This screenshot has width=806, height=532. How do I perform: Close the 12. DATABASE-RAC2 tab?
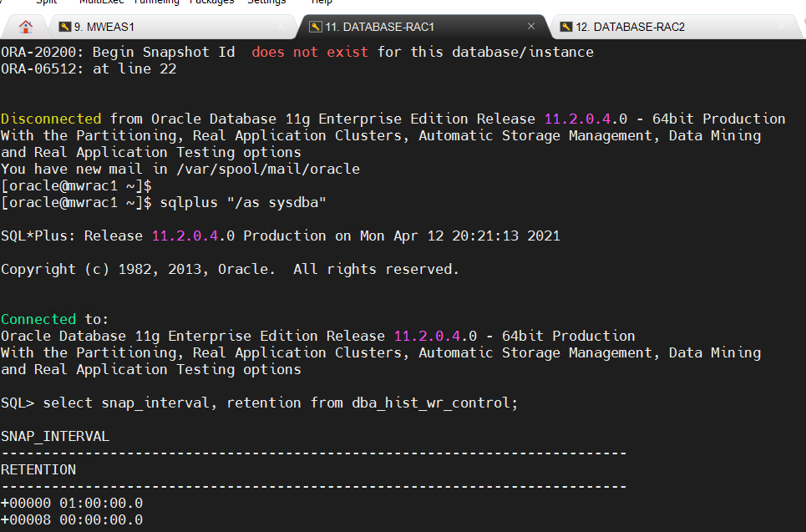click(782, 26)
